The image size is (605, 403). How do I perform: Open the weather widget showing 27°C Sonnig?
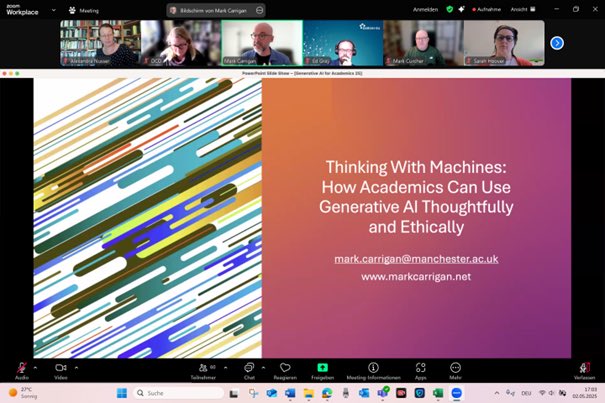tap(23, 393)
